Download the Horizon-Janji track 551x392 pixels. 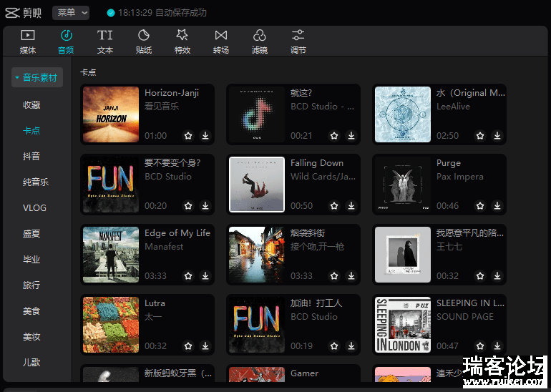205,136
